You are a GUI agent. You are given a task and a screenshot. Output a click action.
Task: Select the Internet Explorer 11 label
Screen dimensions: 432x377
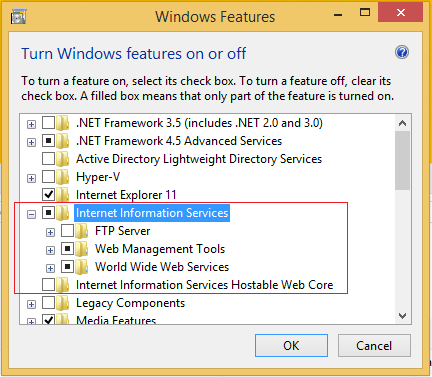point(126,195)
